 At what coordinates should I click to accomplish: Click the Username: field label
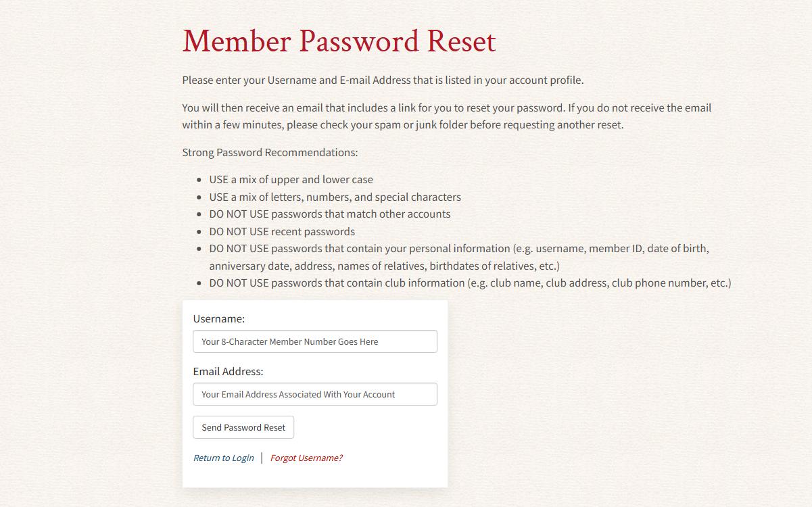pos(219,318)
